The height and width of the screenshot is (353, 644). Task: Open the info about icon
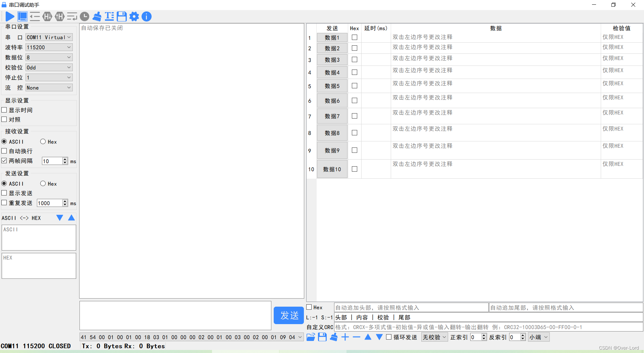[x=147, y=16]
